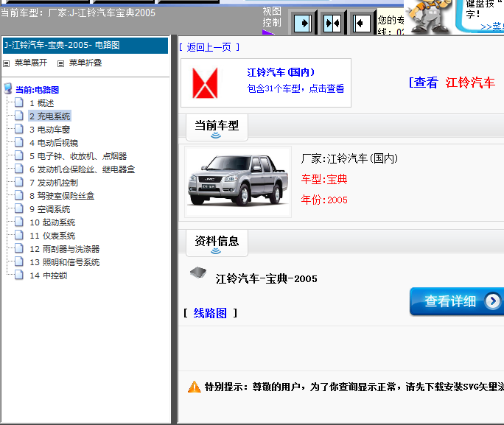Viewport: 504px width, 425px height.
Task: Click the red 江铃汽车 link at right
Action: (x=470, y=82)
